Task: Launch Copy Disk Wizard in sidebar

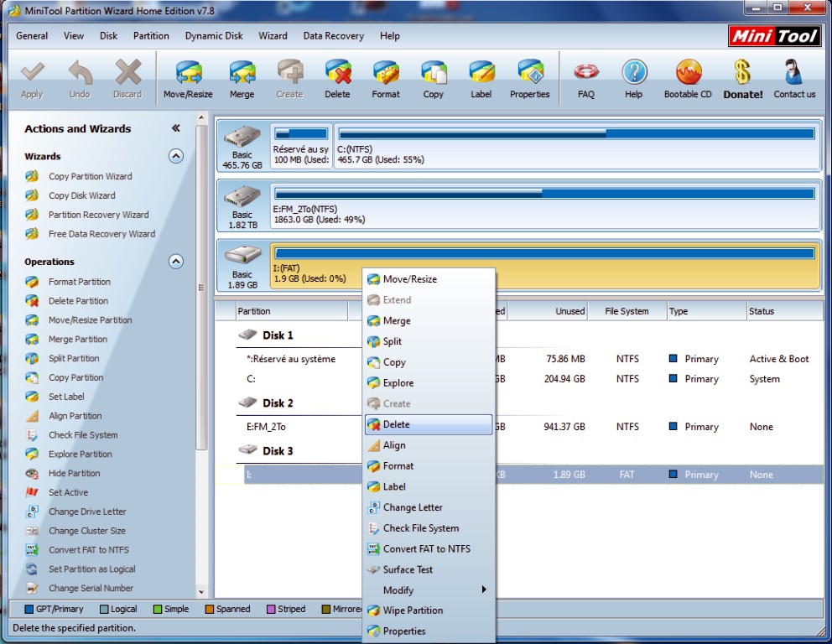Action: point(81,195)
